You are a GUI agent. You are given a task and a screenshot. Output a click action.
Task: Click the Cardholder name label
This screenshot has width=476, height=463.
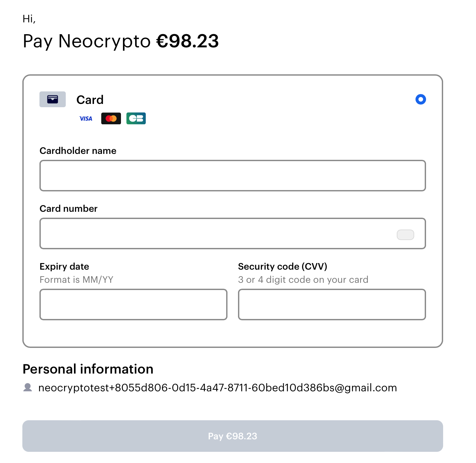tap(78, 151)
